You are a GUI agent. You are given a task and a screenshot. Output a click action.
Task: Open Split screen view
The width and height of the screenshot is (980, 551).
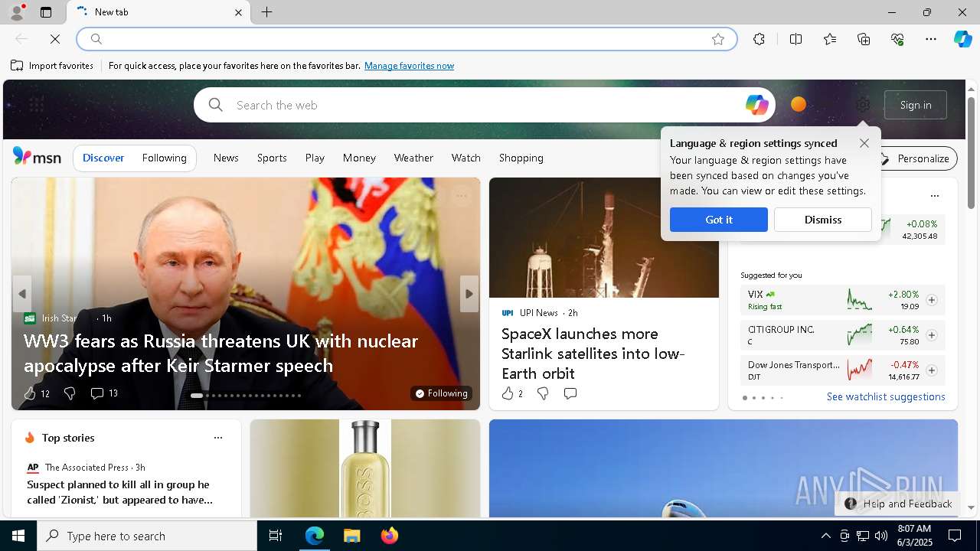(x=795, y=39)
